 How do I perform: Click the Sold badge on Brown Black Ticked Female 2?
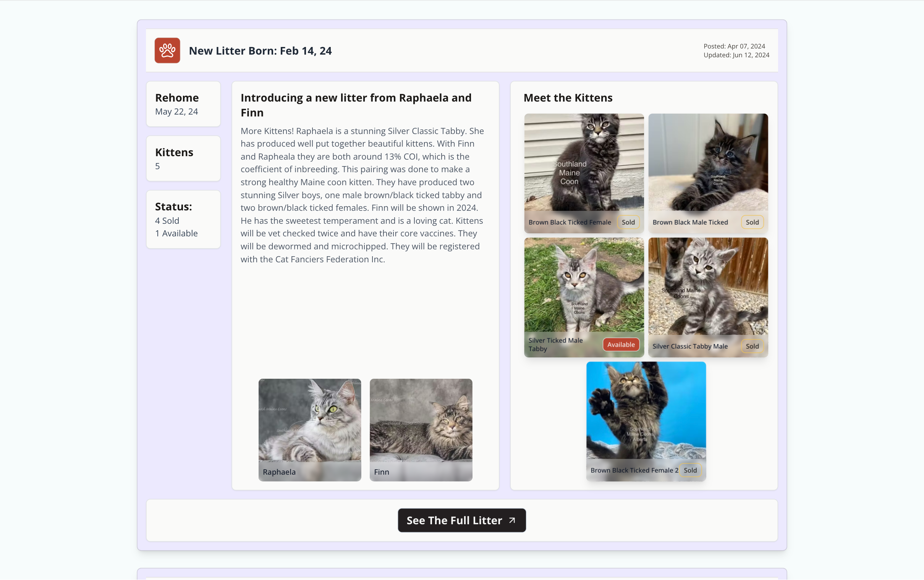690,470
